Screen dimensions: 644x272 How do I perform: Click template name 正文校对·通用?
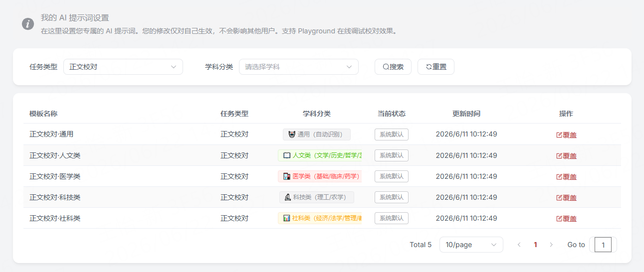(51, 135)
